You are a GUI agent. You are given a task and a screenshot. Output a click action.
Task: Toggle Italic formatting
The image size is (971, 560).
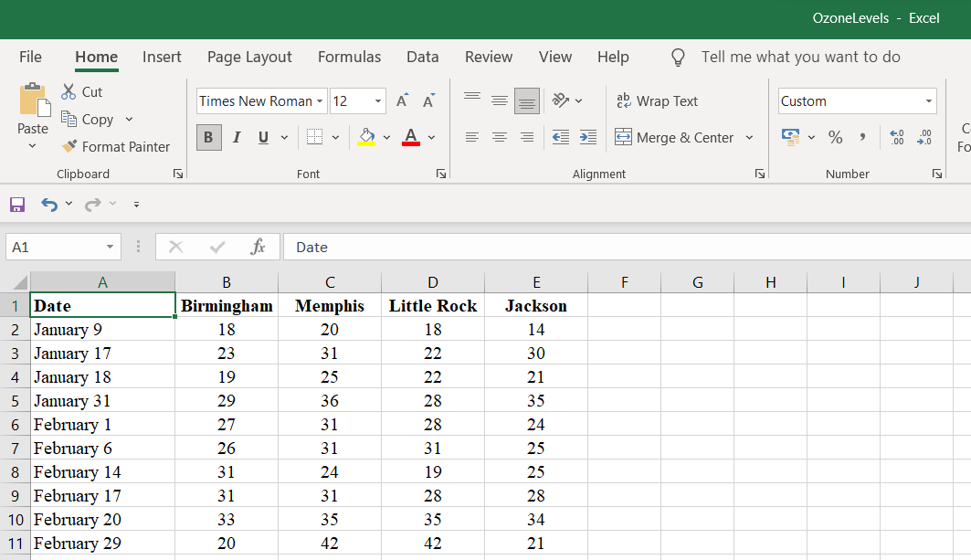tap(236, 137)
